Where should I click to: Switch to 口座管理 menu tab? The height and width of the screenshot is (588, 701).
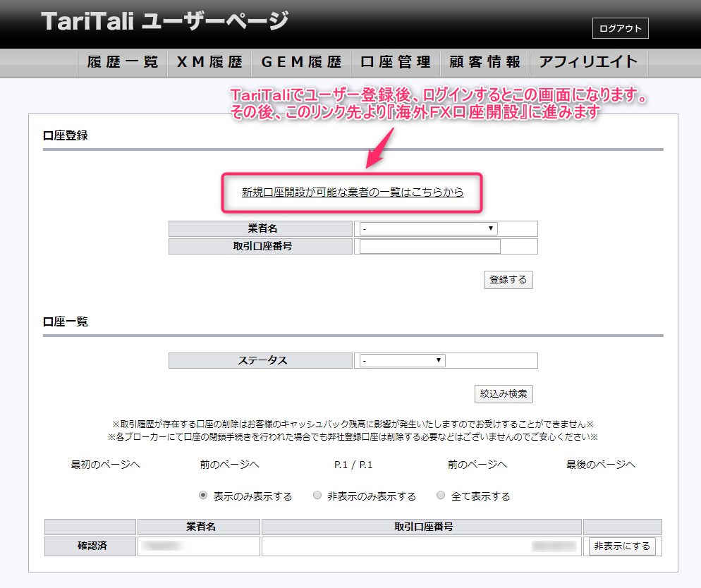[396, 62]
